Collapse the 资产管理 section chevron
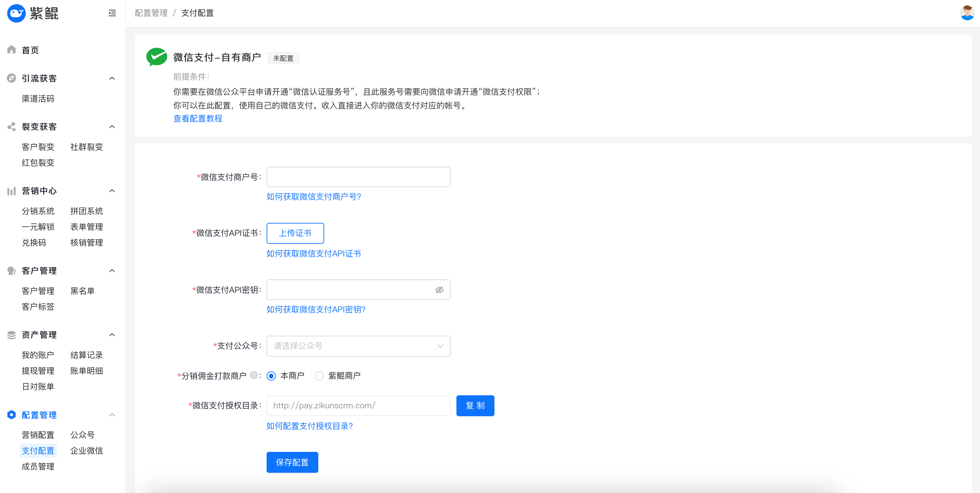980x493 pixels. tap(112, 335)
